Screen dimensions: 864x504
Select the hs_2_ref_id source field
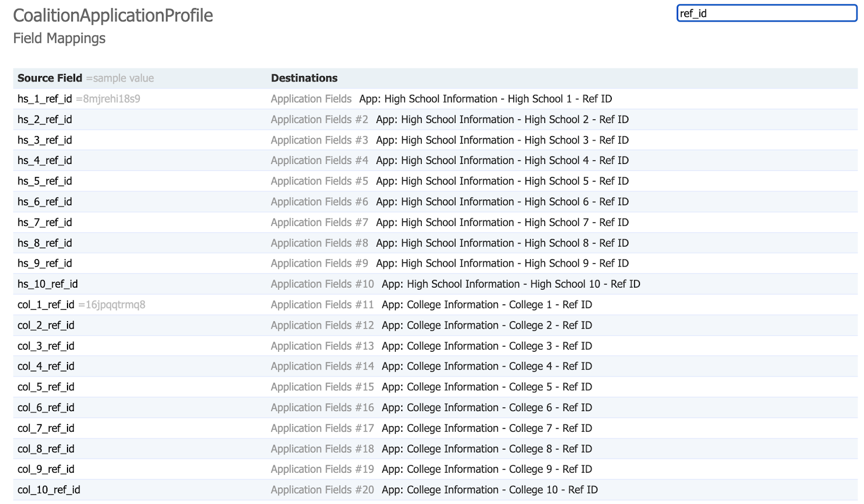pos(45,120)
